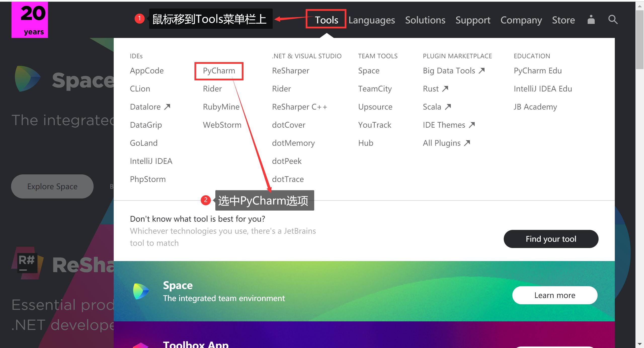Open dotPeek link
Image resolution: width=644 pixels, height=348 pixels.
pyautogui.click(x=287, y=161)
